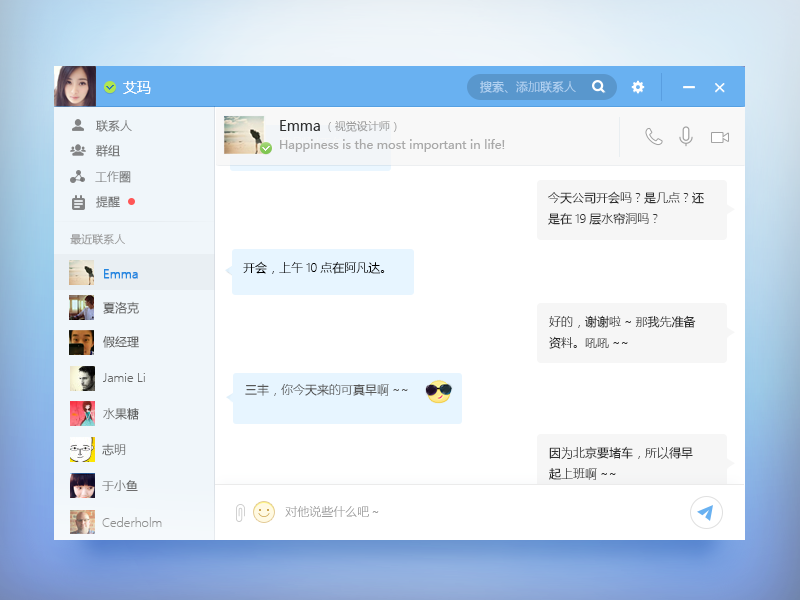
Task: Open the 群组 (Groups) section
Action: (x=99, y=150)
